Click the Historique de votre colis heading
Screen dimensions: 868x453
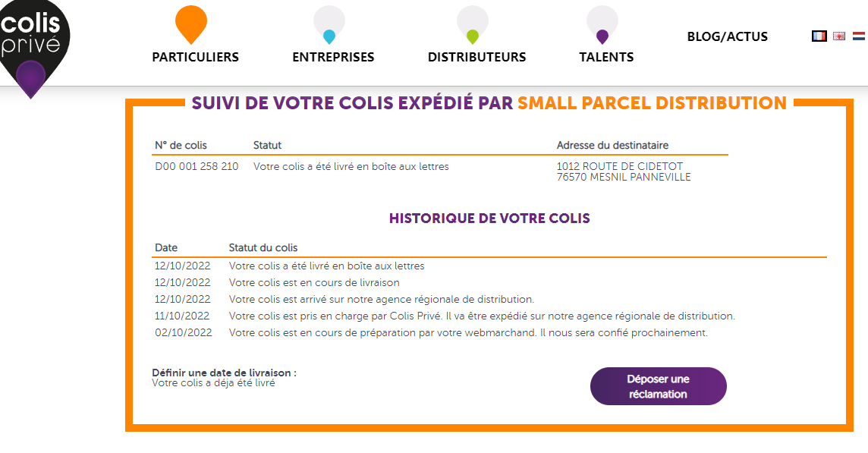(x=489, y=219)
